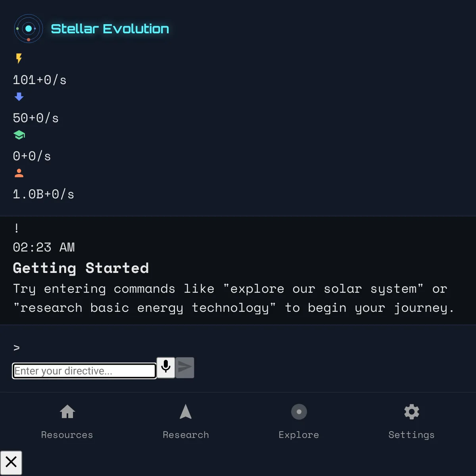Click the send directive arrow button

[185, 367]
